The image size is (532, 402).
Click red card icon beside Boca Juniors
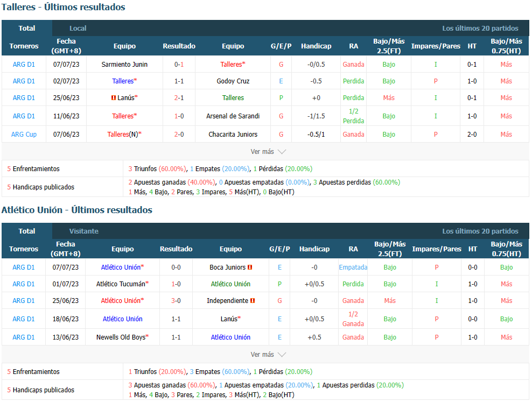250,267
